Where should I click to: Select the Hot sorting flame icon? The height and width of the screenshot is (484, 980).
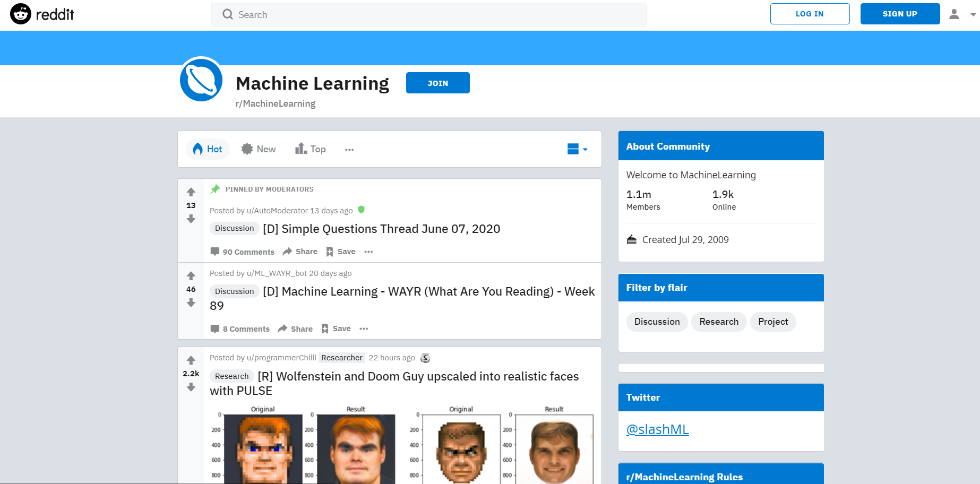point(197,149)
